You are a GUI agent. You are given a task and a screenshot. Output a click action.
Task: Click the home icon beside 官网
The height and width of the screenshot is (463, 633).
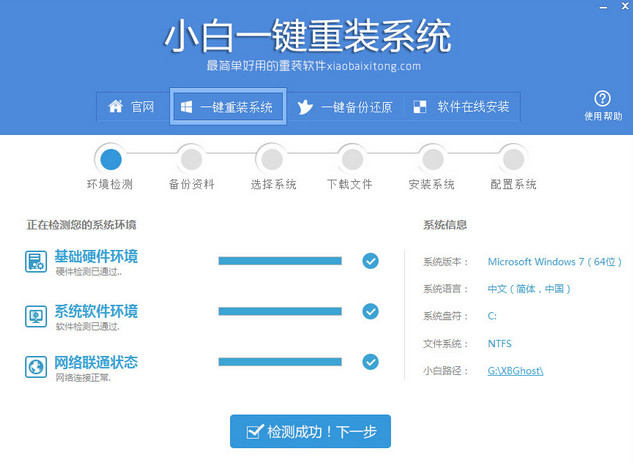click(115, 106)
